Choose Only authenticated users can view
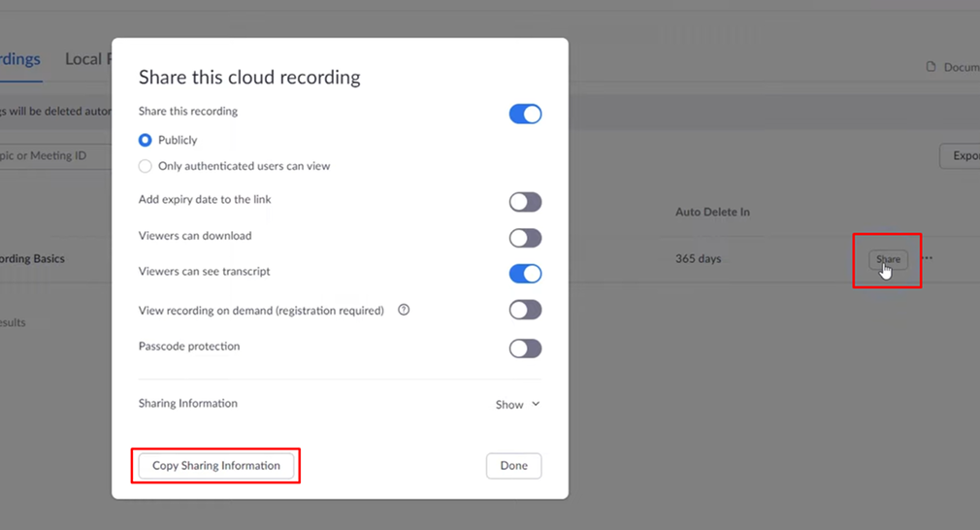The width and height of the screenshot is (980, 530). point(146,166)
